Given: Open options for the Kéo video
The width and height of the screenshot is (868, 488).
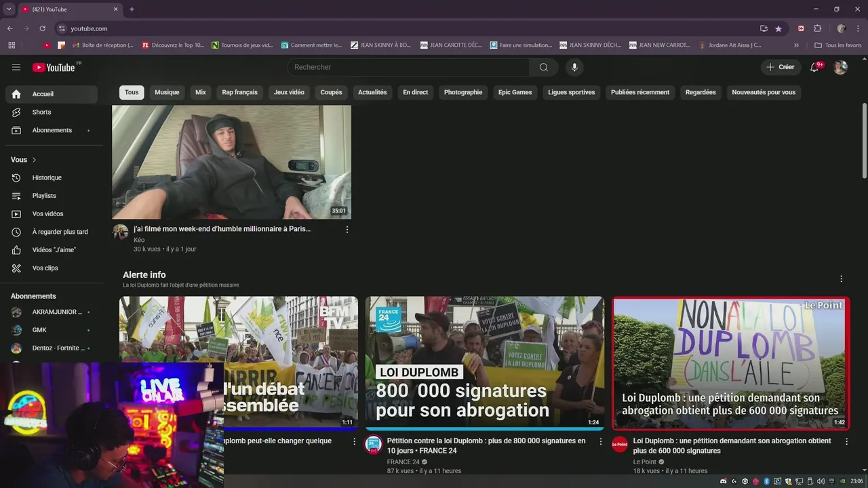Looking at the screenshot, I should pos(347,230).
